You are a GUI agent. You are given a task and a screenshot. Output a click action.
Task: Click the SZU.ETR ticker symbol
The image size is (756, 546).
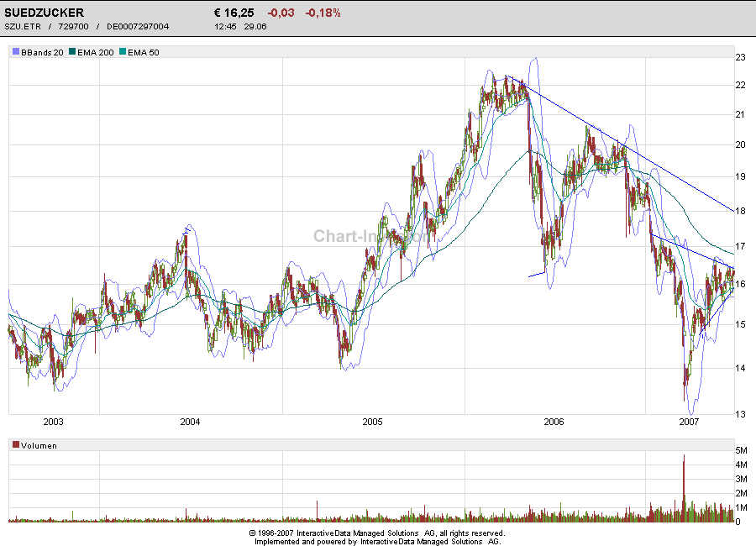(24, 27)
